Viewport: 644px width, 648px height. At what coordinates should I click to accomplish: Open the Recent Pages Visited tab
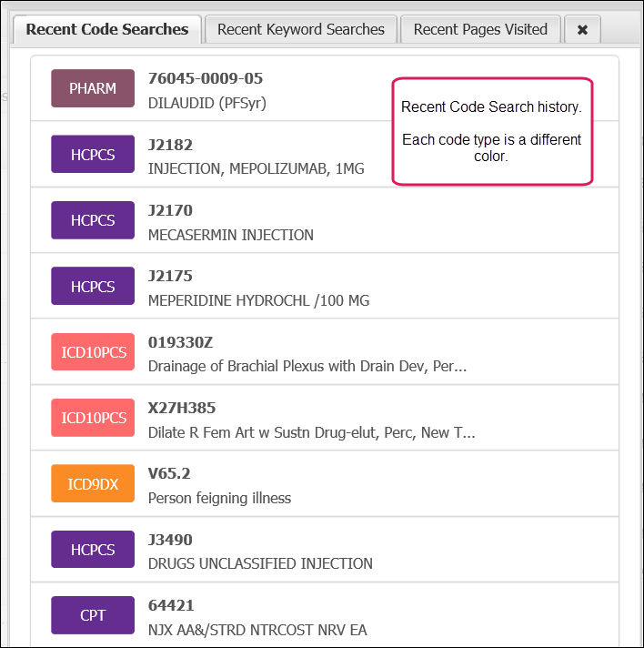[480, 29]
